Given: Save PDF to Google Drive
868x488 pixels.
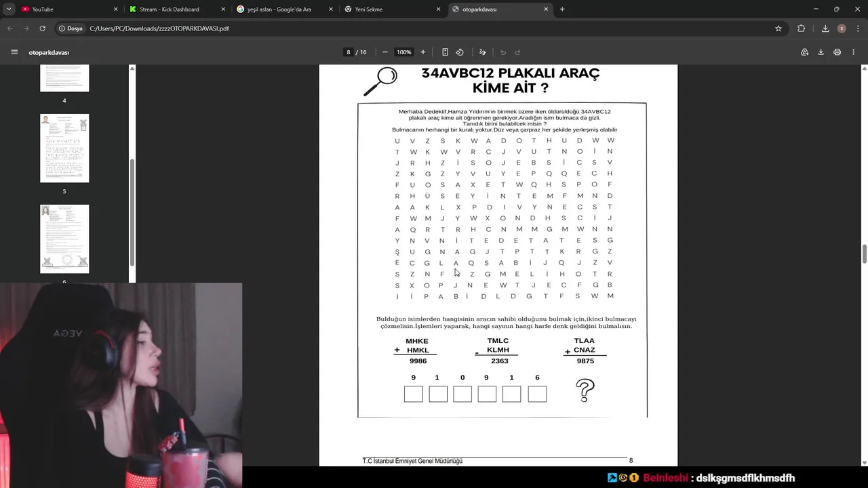Looking at the screenshot, I should pyautogui.click(x=804, y=52).
